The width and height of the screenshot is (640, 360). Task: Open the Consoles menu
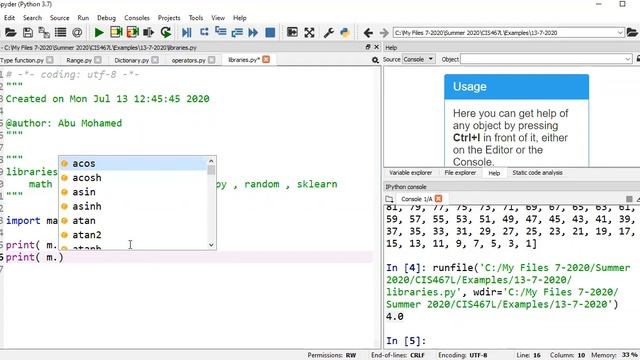click(137, 18)
